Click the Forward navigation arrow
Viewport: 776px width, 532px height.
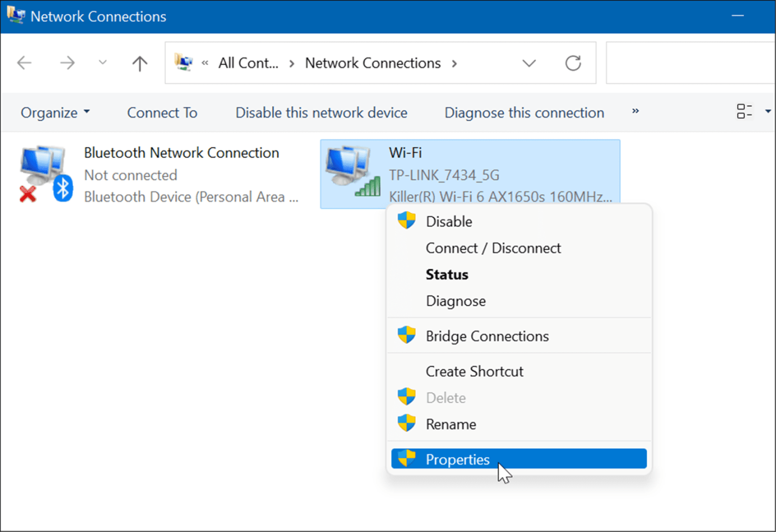(x=67, y=63)
